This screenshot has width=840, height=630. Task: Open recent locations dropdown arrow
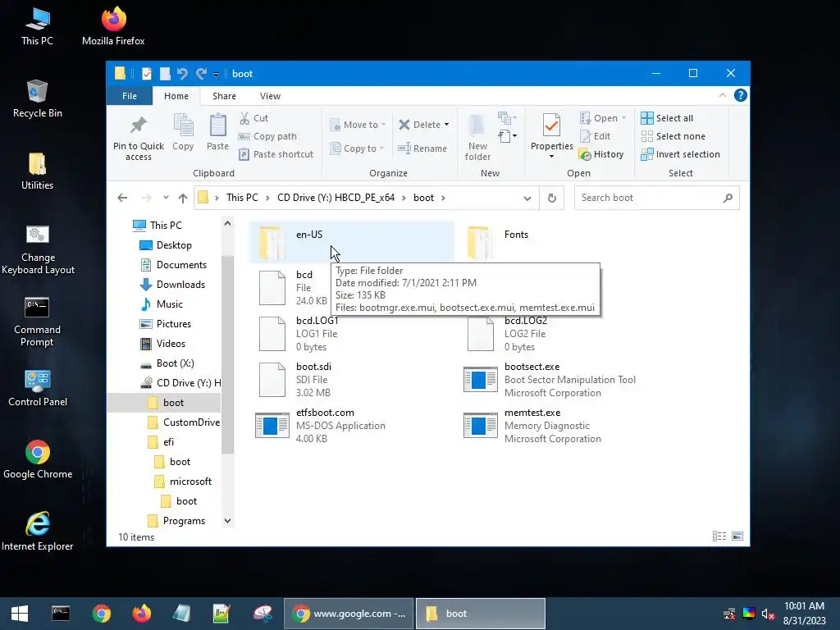pos(166,198)
